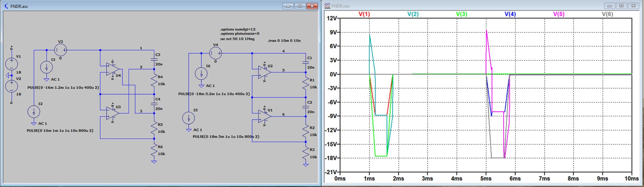Click the '.options numdgt=12' directive

pos(238,29)
